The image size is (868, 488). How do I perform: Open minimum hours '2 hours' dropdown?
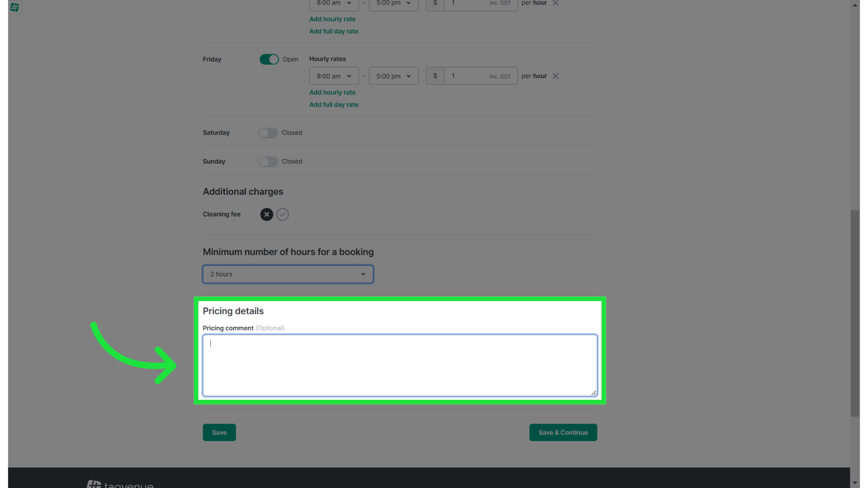coord(288,274)
